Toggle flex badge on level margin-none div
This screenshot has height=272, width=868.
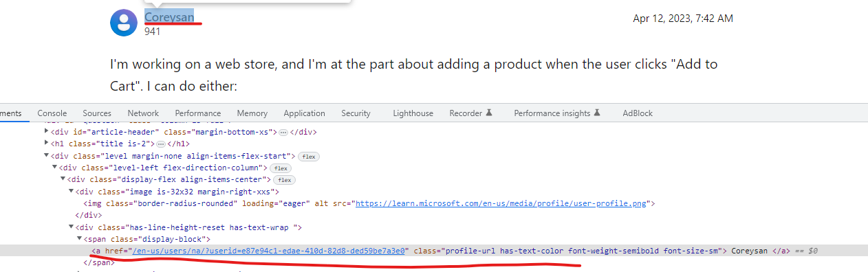[309, 156]
